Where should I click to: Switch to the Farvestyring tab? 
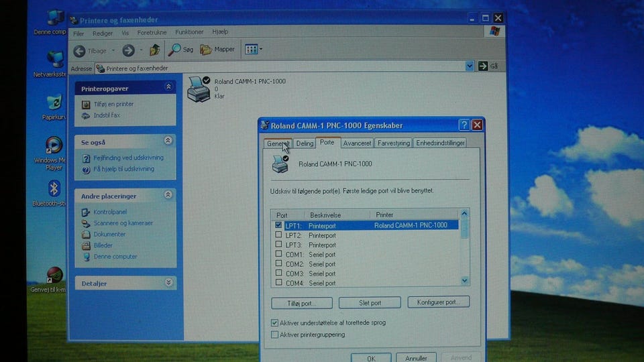(394, 143)
